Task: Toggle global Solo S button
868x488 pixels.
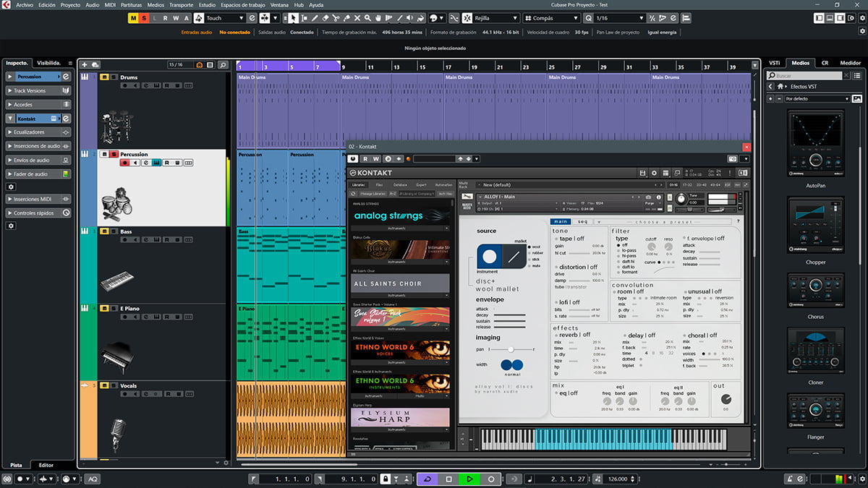Action: point(144,18)
